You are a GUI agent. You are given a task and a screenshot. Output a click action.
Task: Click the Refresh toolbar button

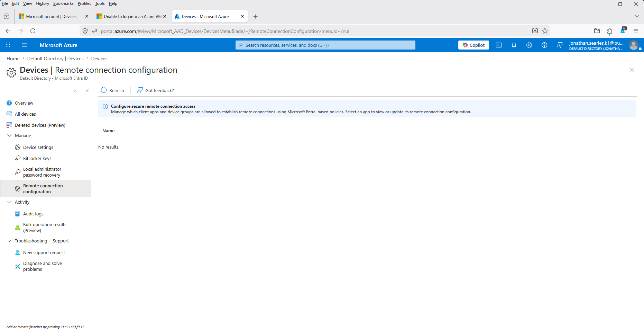coord(112,90)
